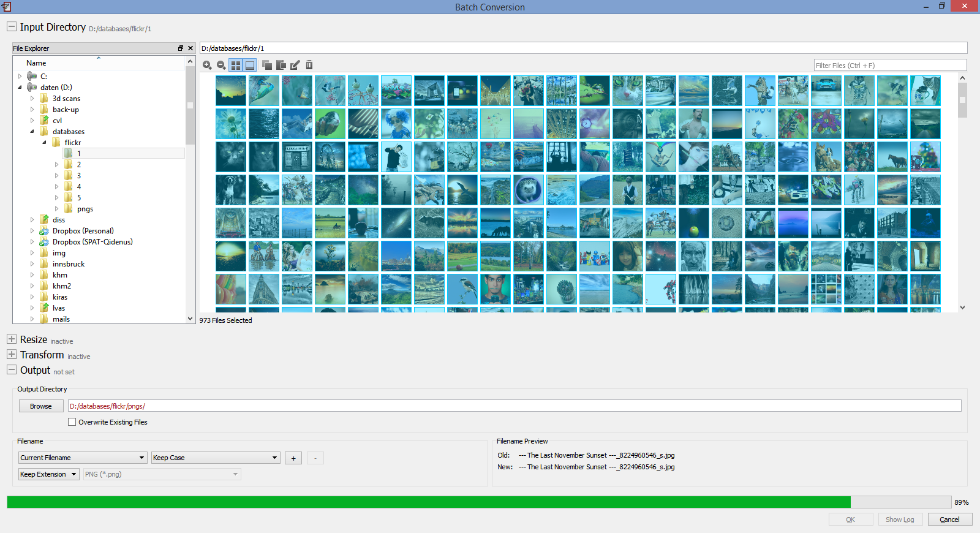
Task: Toggle the thumbnail caption display icon
Action: 250,65
